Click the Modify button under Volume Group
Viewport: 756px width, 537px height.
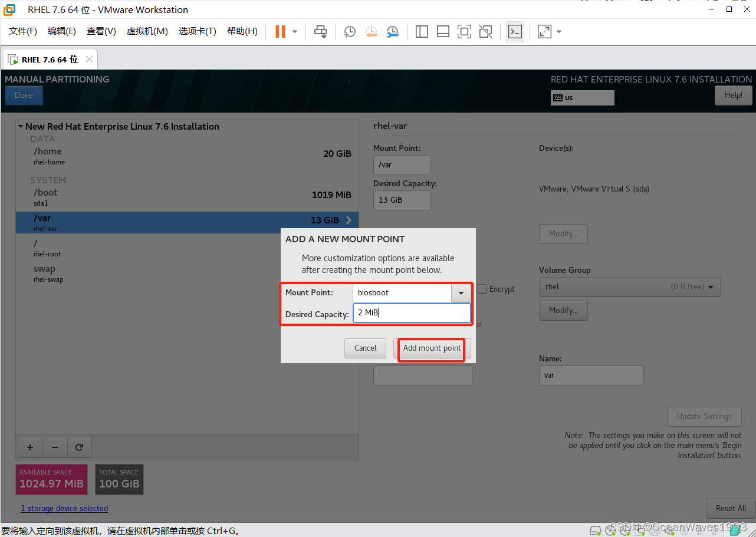(x=563, y=311)
